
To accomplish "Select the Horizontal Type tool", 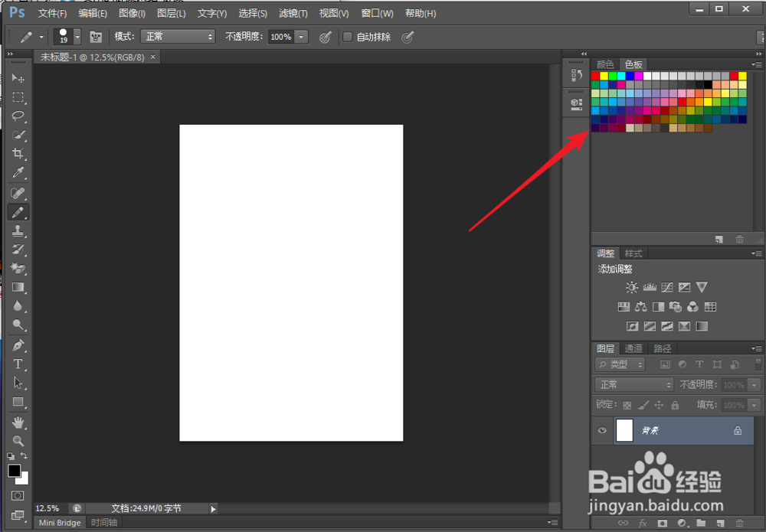I will pos(18,364).
